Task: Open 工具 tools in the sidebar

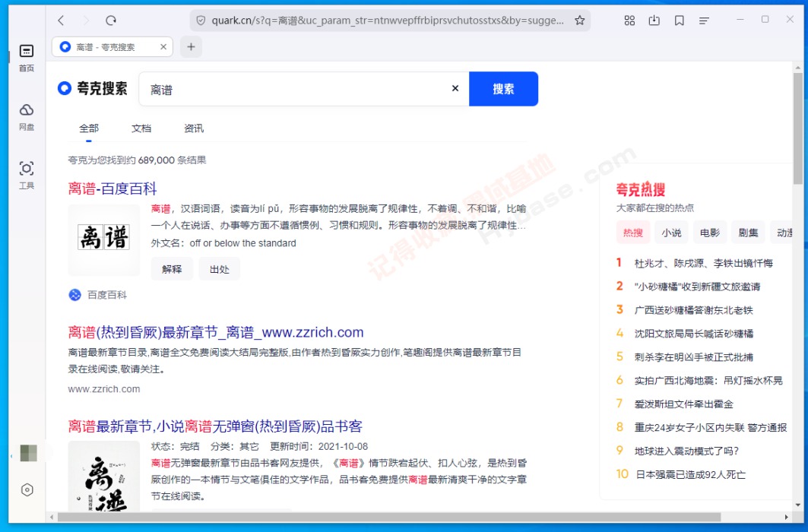Action: [x=27, y=175]
